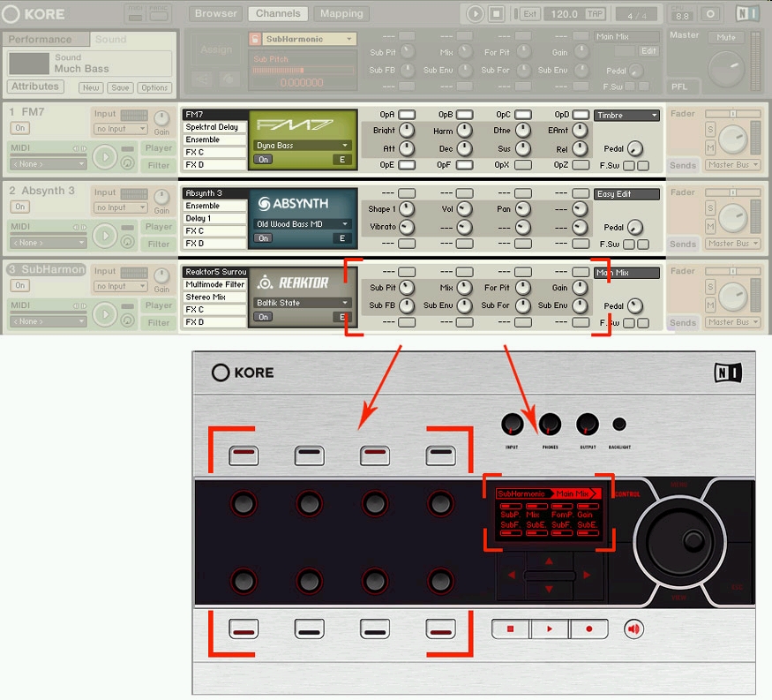Click the circle icon beside the CPU meter

710,14
